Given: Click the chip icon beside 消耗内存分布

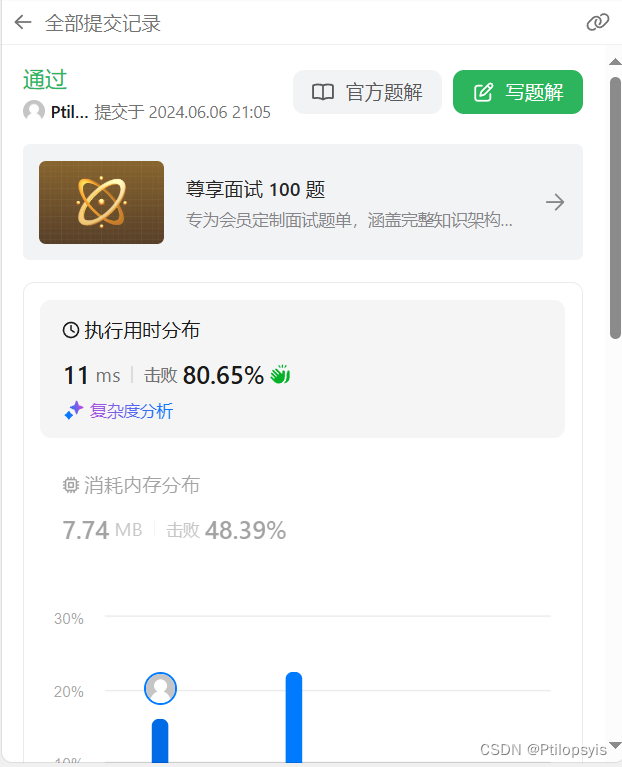Looking at the screenshot, I should click(x=71, y=485).
